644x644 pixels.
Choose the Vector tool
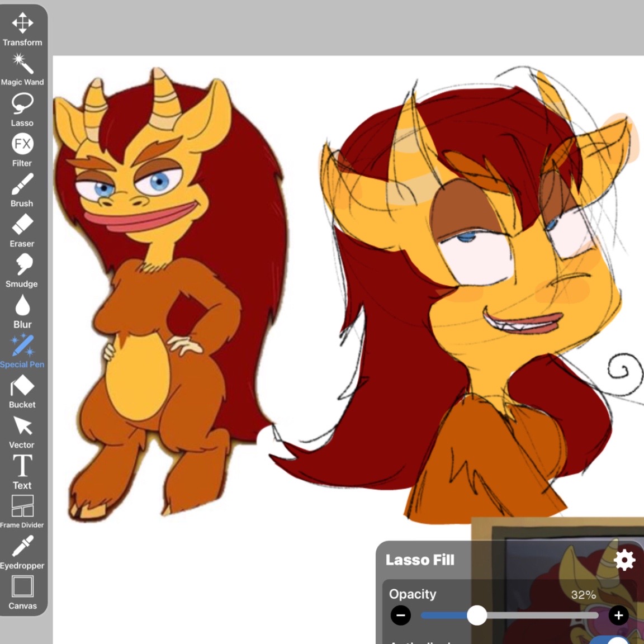click(22, 432)
